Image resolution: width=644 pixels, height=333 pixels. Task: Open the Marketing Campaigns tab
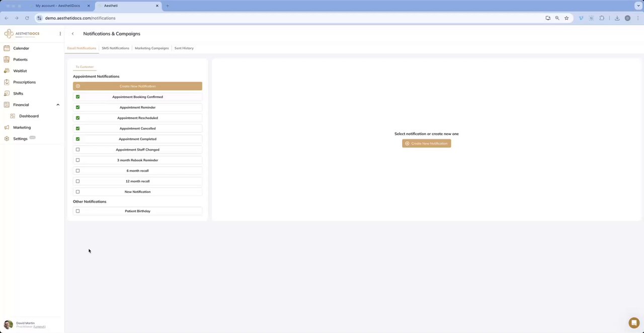[x=151, y=48]
